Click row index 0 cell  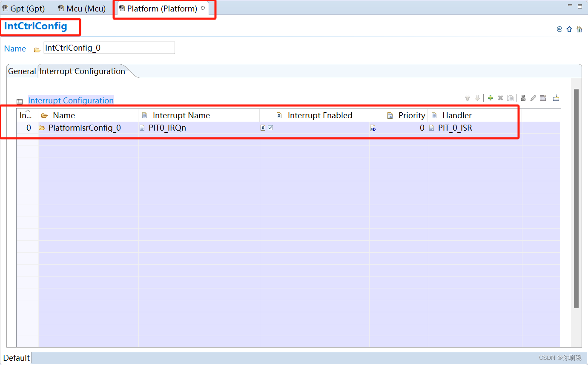27,128
